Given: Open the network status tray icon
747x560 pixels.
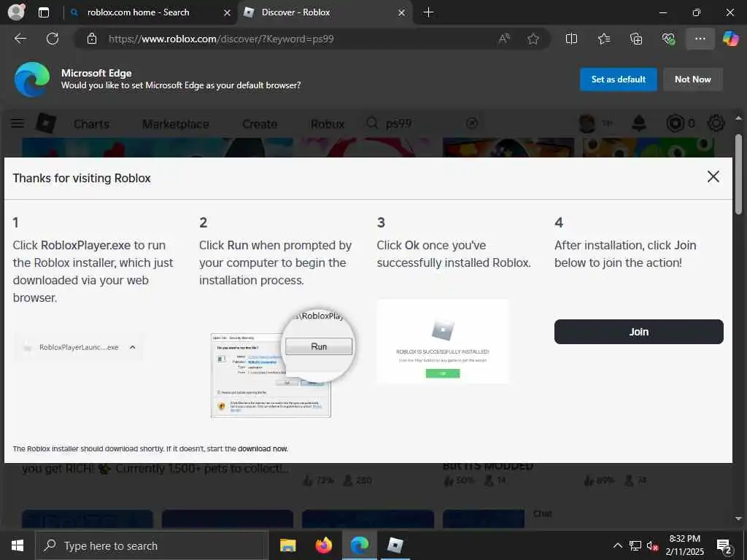Looking at the screenshot, I should pyautogui.click(x=635, y=545).
